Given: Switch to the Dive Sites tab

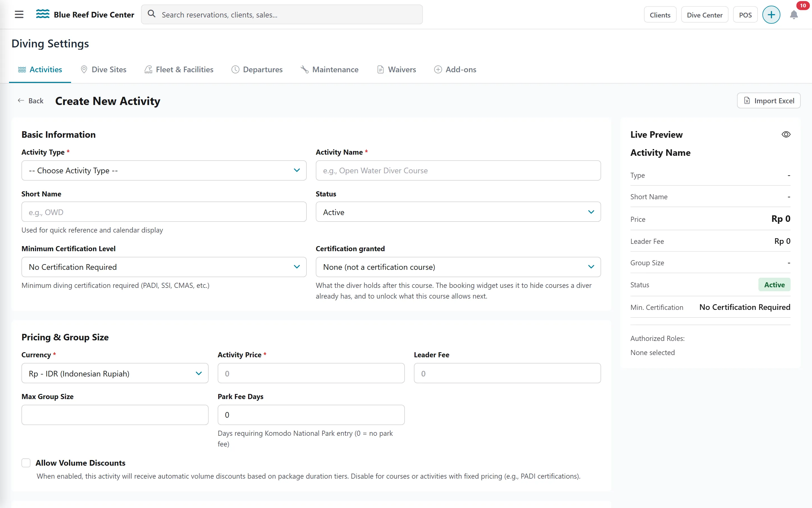Looking at the screenshot, I should click(104, 69).
